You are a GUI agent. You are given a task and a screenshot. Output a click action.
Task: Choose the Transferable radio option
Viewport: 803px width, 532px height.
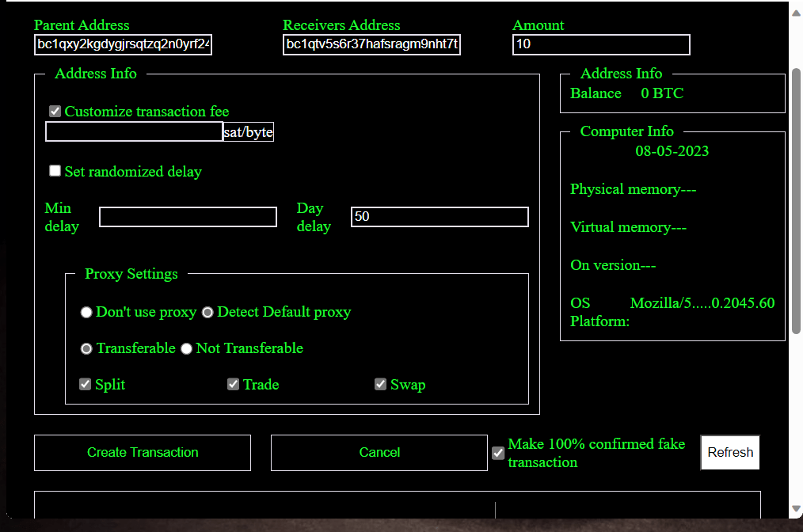86,348
